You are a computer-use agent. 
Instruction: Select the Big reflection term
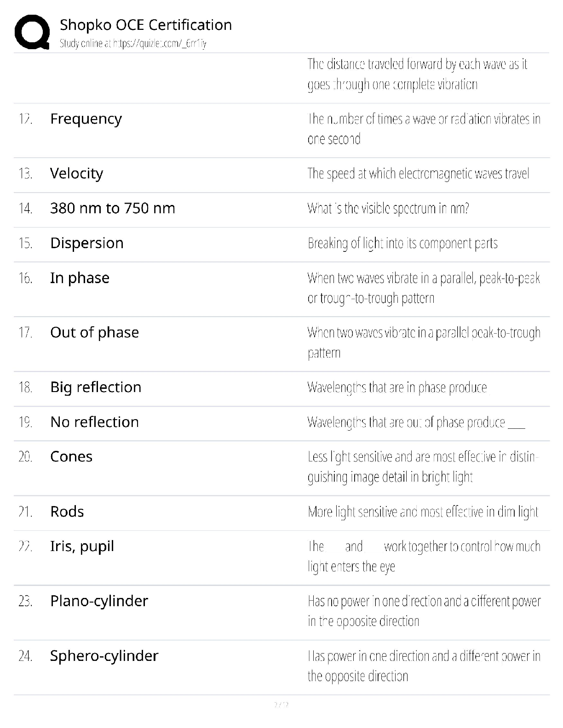96,387
